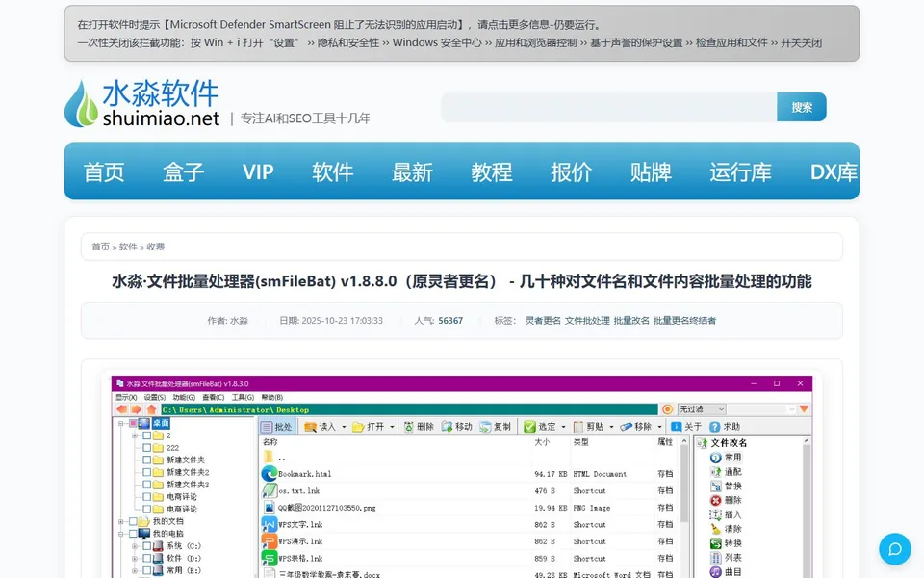Check the box beside 软件 (D:)
This screenshot has height=578, width=924.
[x=146, y=558]
